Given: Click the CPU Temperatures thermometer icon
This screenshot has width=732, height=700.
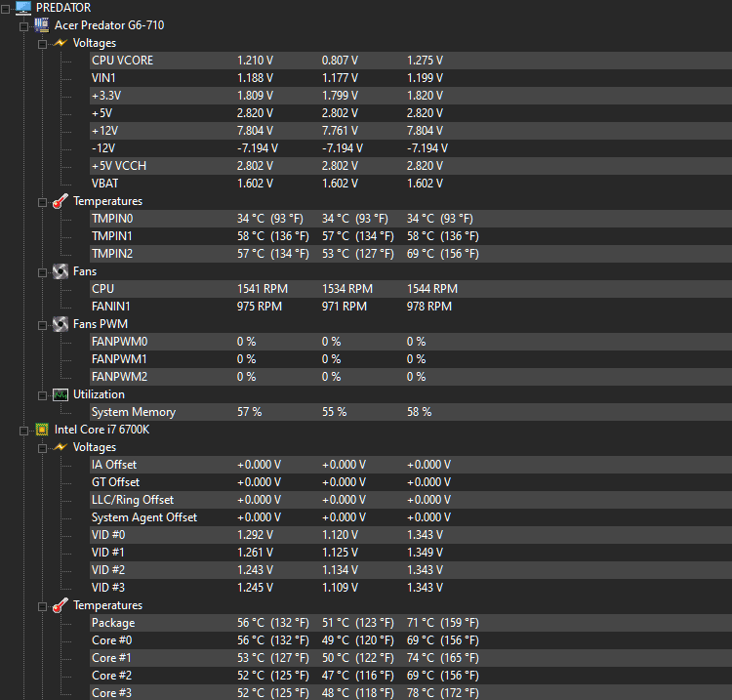Looking at the screenshot, I should click(x=61, y=605).
